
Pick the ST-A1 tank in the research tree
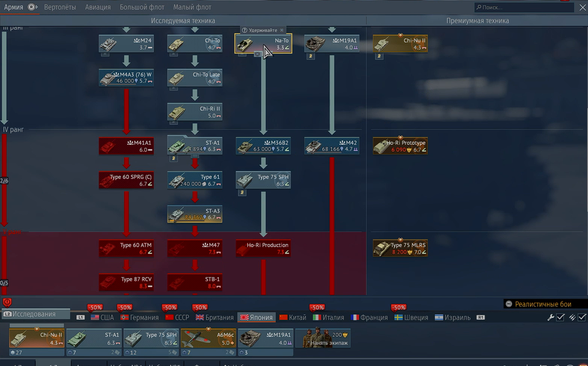(x=195, y=146)
